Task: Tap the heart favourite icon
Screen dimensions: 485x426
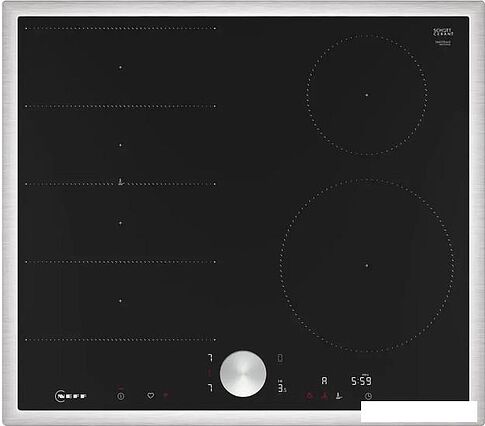Action: click(x=151, y=396)
